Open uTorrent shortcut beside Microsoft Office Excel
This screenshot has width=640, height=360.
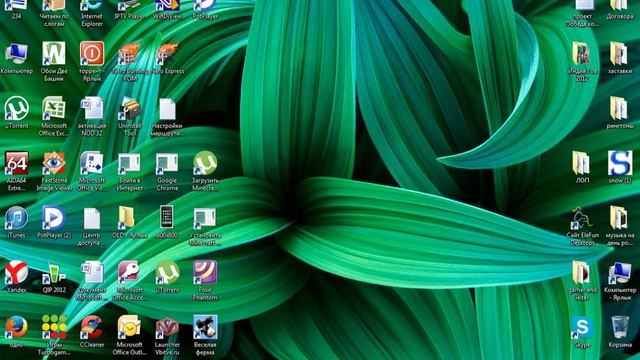coord(16,113)
